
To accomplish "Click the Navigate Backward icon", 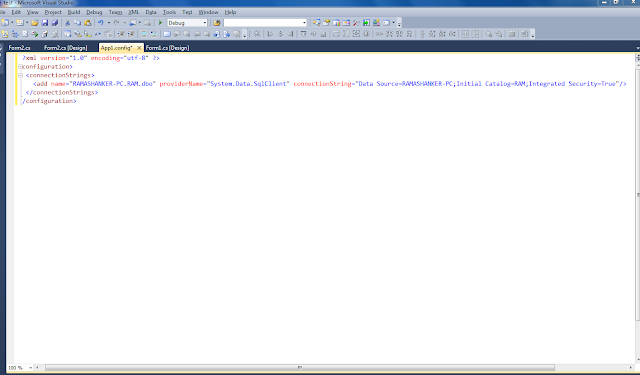I will pos(133,23).
